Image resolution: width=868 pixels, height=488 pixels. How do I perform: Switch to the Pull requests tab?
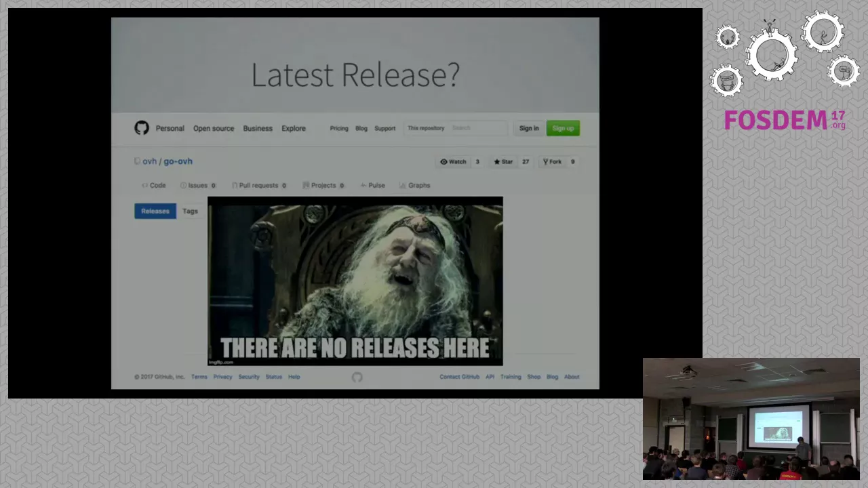(259, 185)
